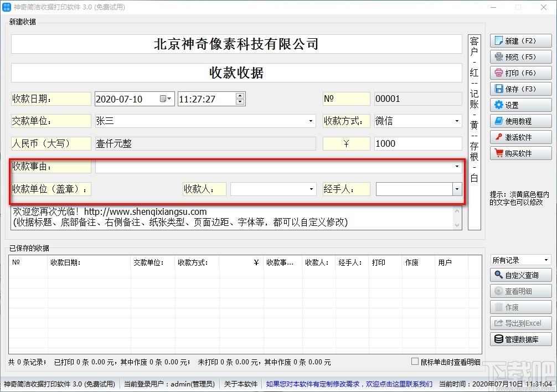Screen dimensions: 557x392
Task: Print the receipt via 打印 (F6)
Action: (520, 73)
